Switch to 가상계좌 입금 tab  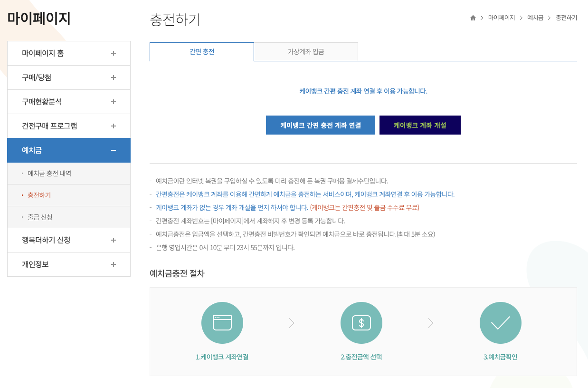(x=306, y=52)
